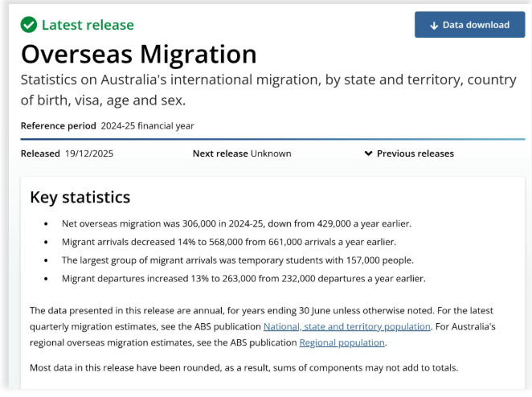The width and height of the screenshot is (532, 397).
Task: Click the migrant arrivals decreased 14% bullet
Action: [228, 242]
